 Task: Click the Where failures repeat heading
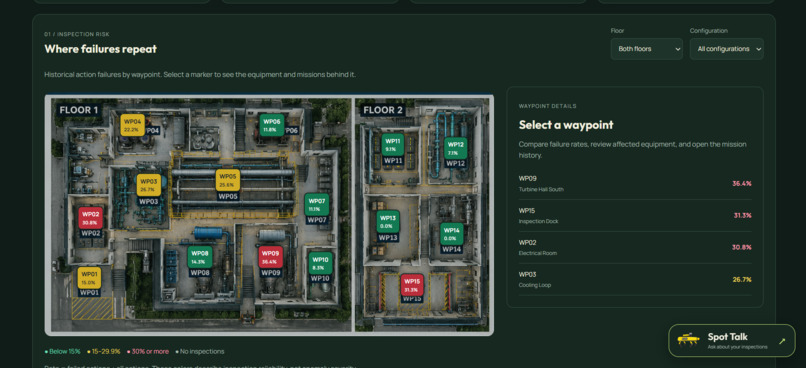pos(100,49)
